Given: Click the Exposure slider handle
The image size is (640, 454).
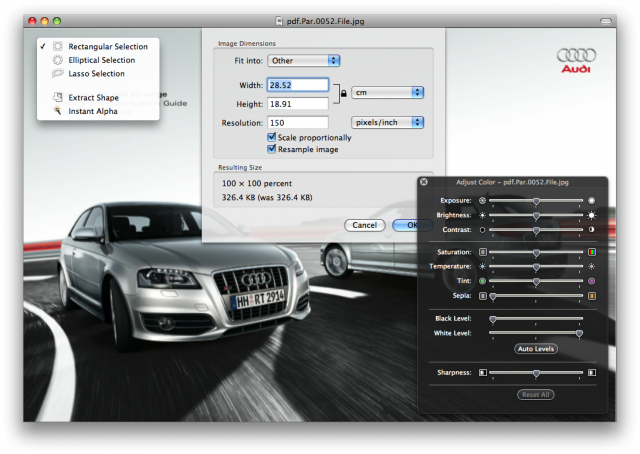Looking at the screenshot, I should point(536,201).
